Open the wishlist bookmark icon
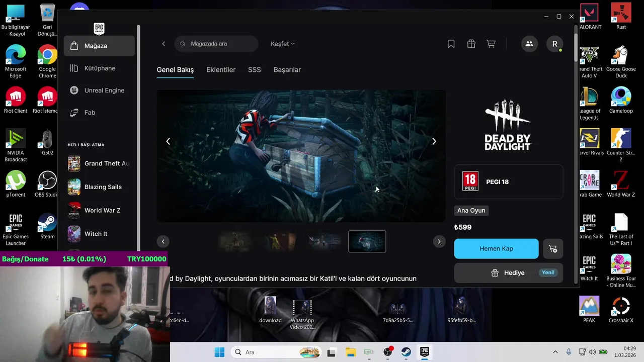Screen dimensions: 644x362 451,44
